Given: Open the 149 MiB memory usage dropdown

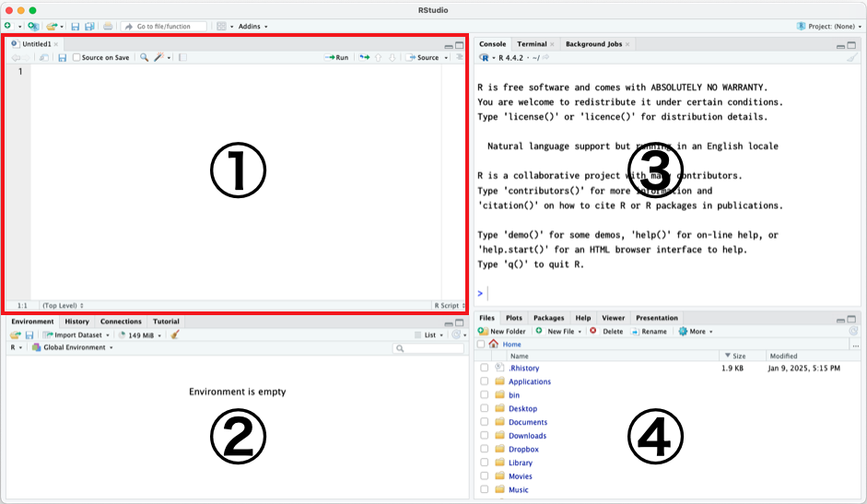Looking at the screenshot, I should [x=140, y=334].
